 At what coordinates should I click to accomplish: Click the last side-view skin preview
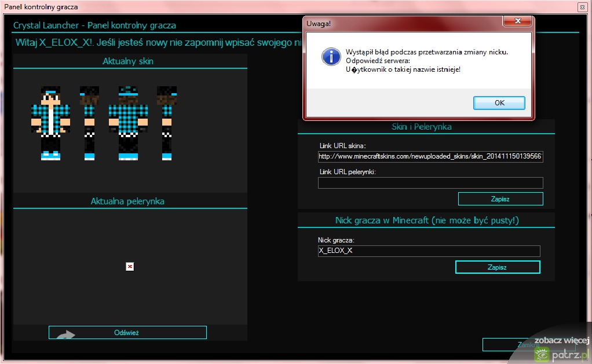coord(166,123)
